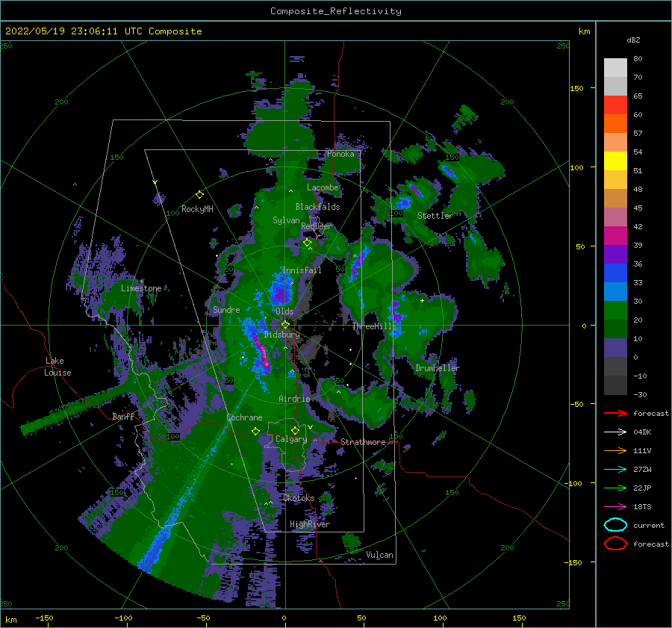Image resolution: width=672 pixels, height=628 pixels.
Task: Click the Limestone label
Action: 141,288
